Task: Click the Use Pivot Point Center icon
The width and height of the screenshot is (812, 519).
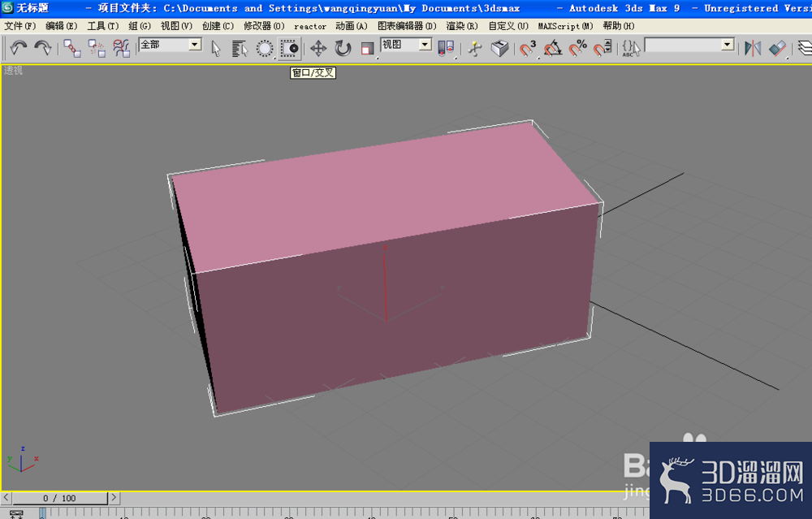Action: pyautogui.click(x=446, y=48)
